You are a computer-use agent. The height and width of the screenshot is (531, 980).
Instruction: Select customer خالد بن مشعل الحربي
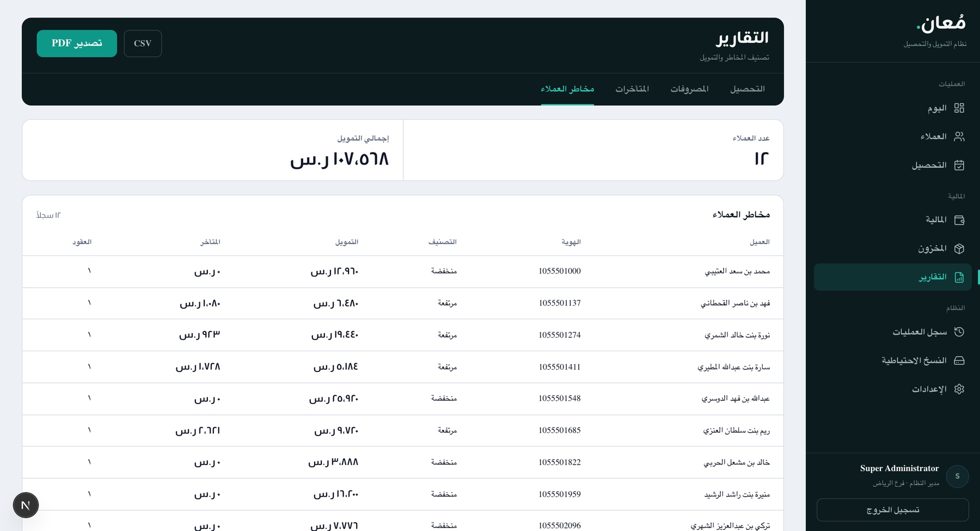coord(737,462)
